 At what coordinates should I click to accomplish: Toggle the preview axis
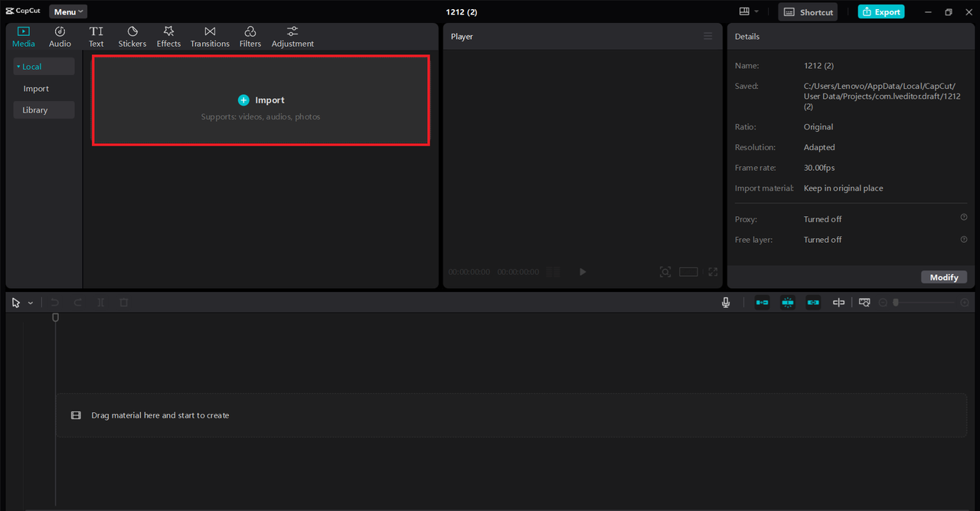[838, 303]
